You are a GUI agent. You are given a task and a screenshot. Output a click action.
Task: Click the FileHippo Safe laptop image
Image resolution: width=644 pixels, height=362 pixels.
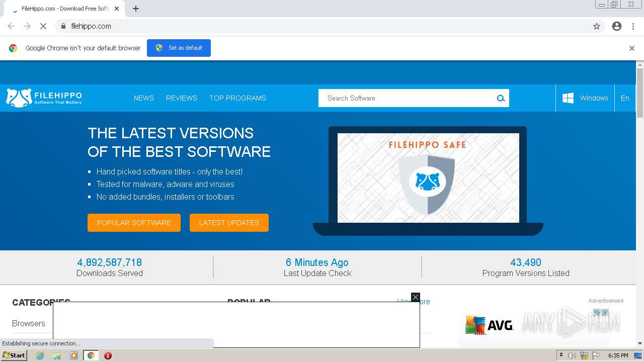(x=428, y=181)
